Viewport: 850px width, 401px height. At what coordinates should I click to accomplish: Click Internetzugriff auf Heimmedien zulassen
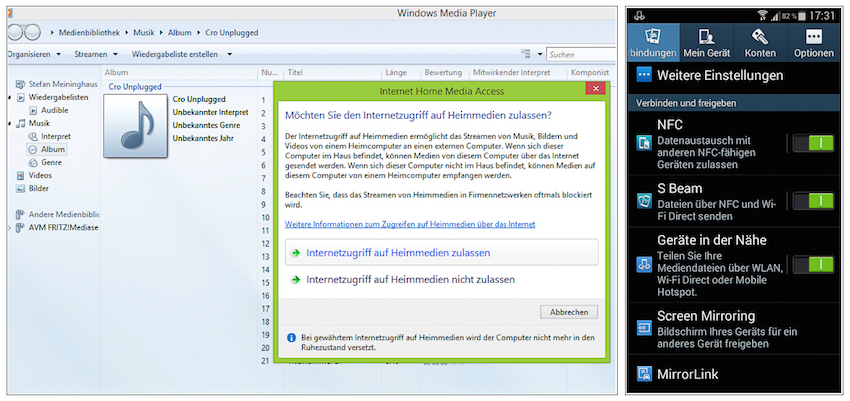pyautogui.click(x=441, y=253)
